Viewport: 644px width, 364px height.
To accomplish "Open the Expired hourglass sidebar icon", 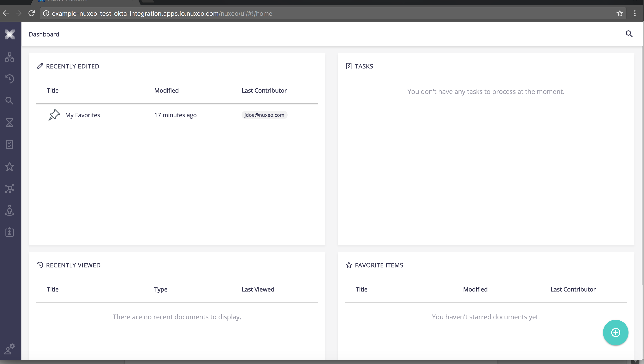I will 10,122.
